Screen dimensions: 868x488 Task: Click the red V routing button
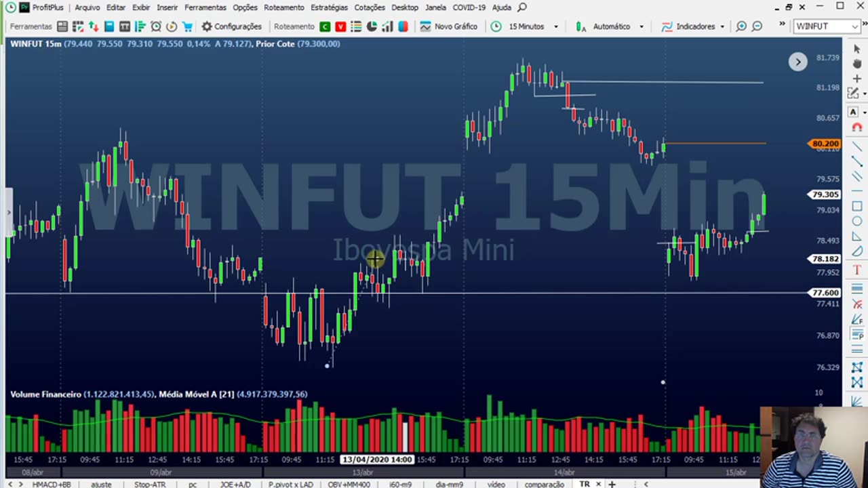340,26
